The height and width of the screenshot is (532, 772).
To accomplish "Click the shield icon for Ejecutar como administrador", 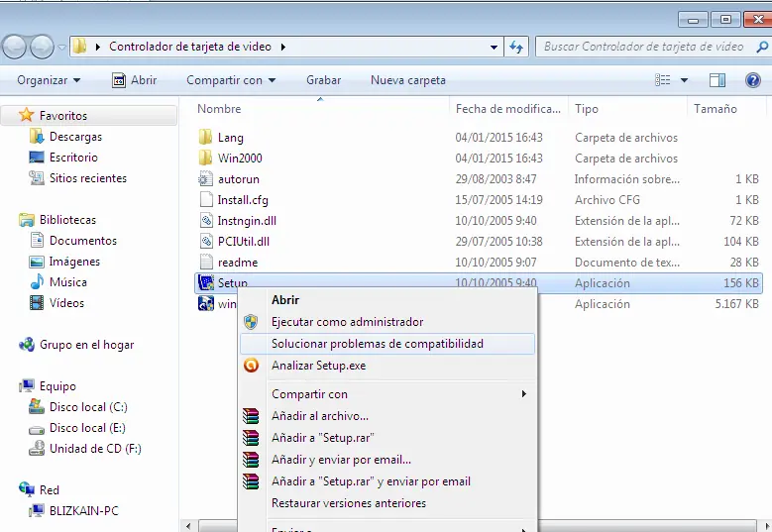I will coord(252,322).
